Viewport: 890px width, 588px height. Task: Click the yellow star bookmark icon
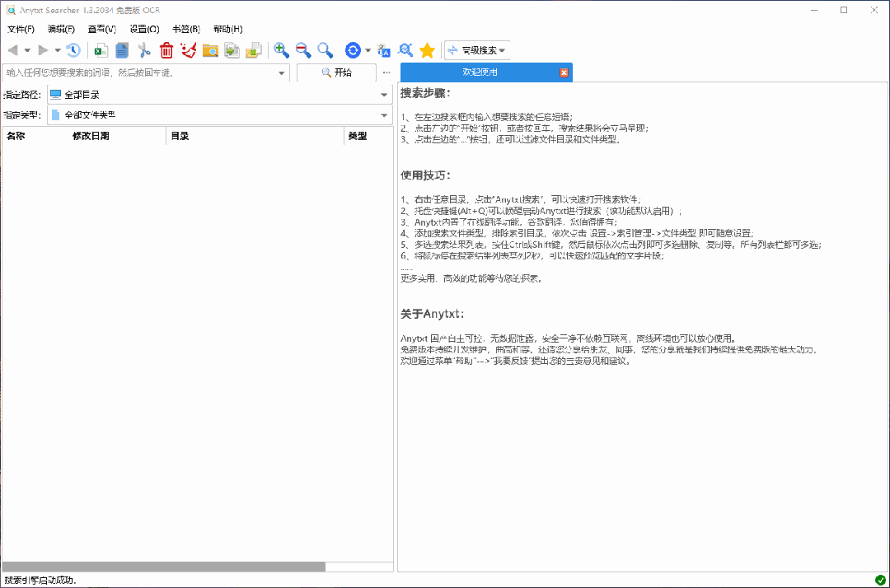[427, 50]
